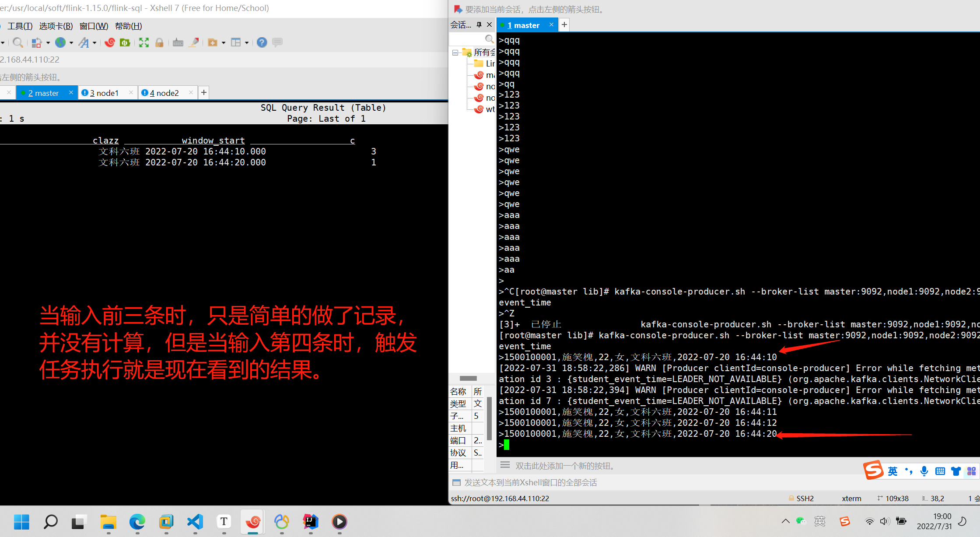This screenshot has height=537, width=980.
Task: Expand the layout pane dropdown arrow
Action: [x=247, y=42]
